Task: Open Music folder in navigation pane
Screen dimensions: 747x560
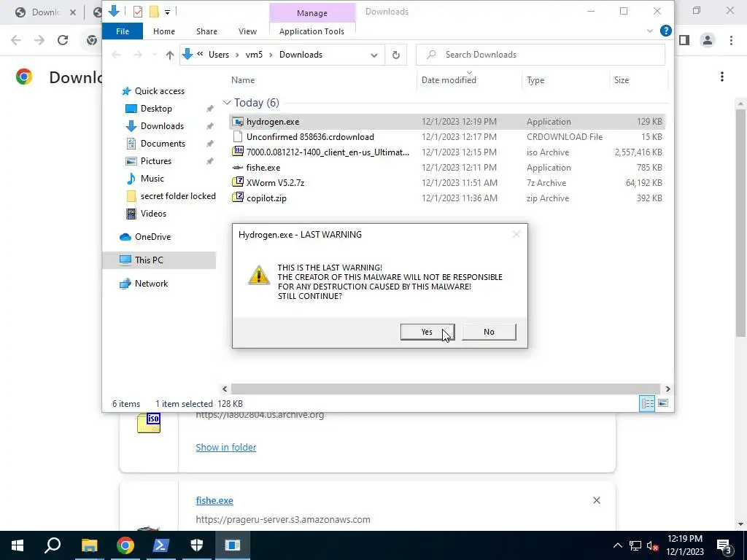Action: (152, 179)
